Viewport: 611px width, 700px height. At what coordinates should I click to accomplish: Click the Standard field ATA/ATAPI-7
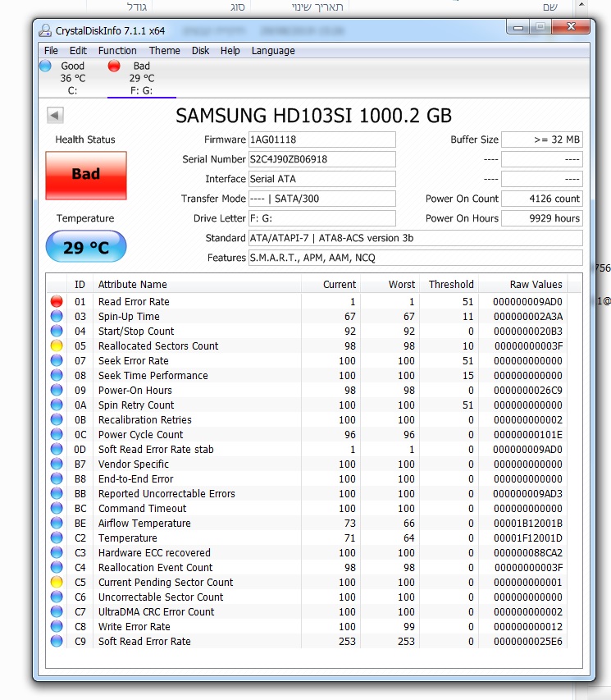click(415, 237)
